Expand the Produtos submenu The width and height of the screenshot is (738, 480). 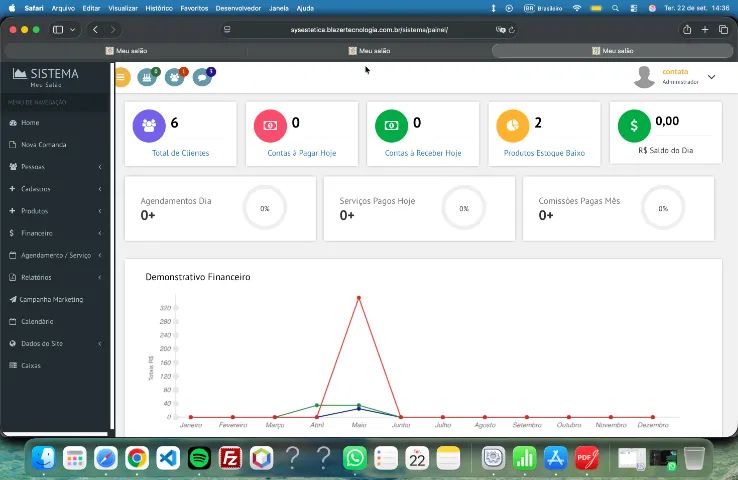tap(56, 211)
